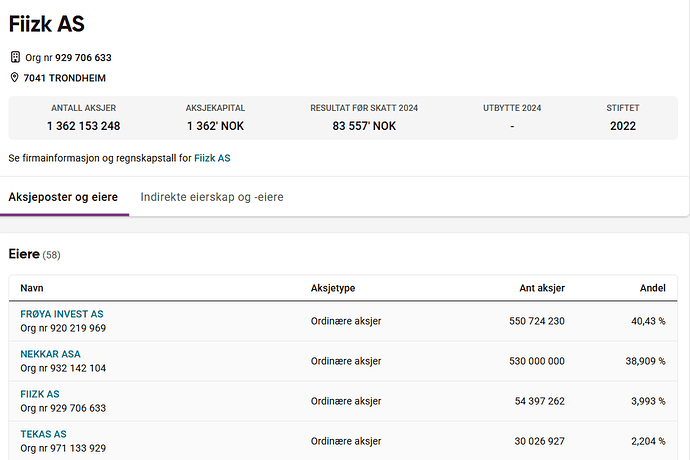This screenshot has width=690, height=460.
Task: Open TEKAS AS owner link
Action: 43,434
